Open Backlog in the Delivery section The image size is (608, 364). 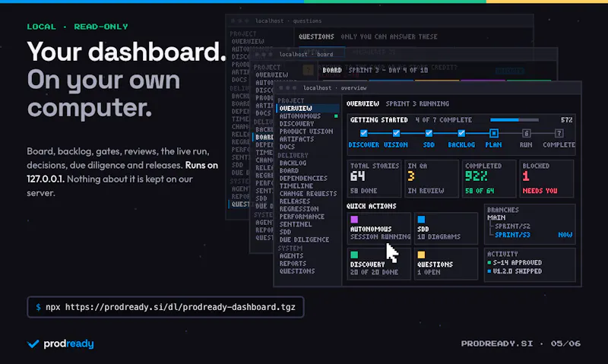pos(293,163)
